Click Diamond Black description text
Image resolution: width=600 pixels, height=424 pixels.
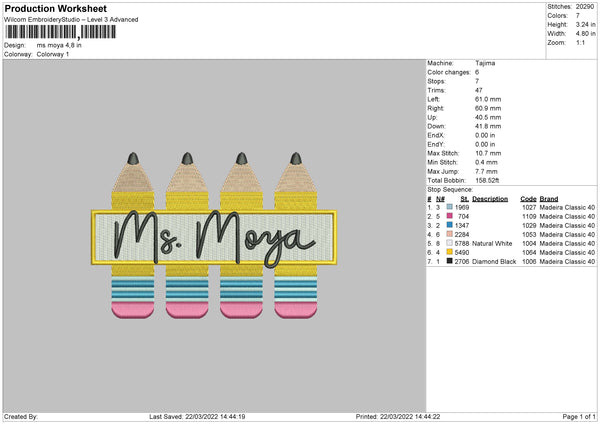[x=494, y=262]
